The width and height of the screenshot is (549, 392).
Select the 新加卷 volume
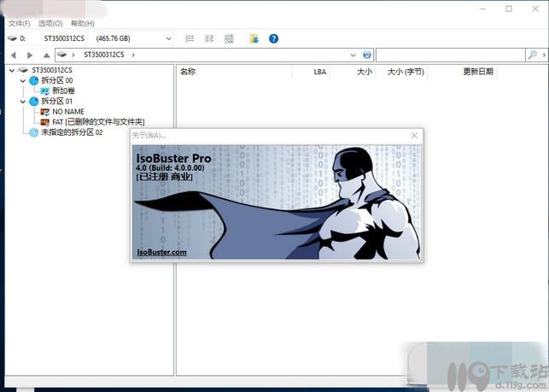point(63,91)
